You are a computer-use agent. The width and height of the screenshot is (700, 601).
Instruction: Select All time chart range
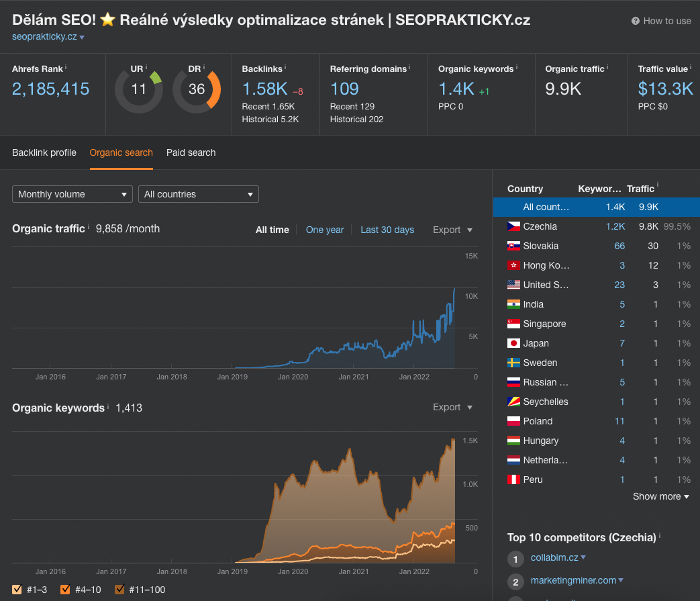[272, 230]
